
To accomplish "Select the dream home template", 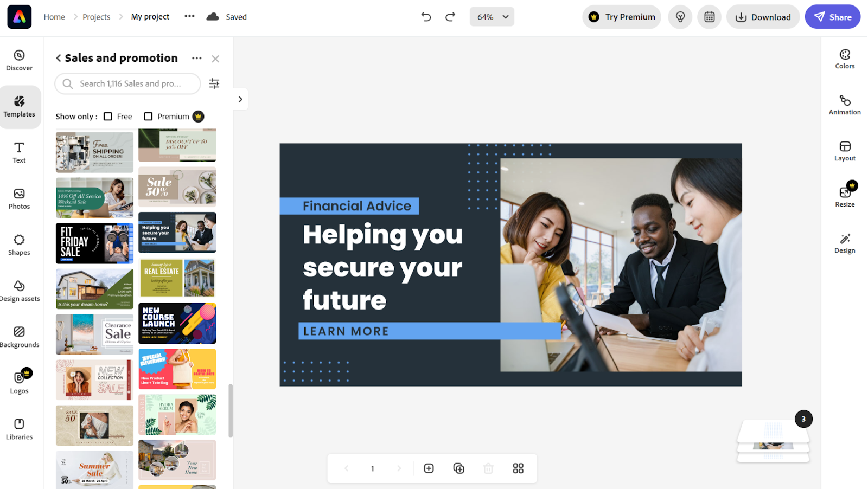I will [94, 289].
